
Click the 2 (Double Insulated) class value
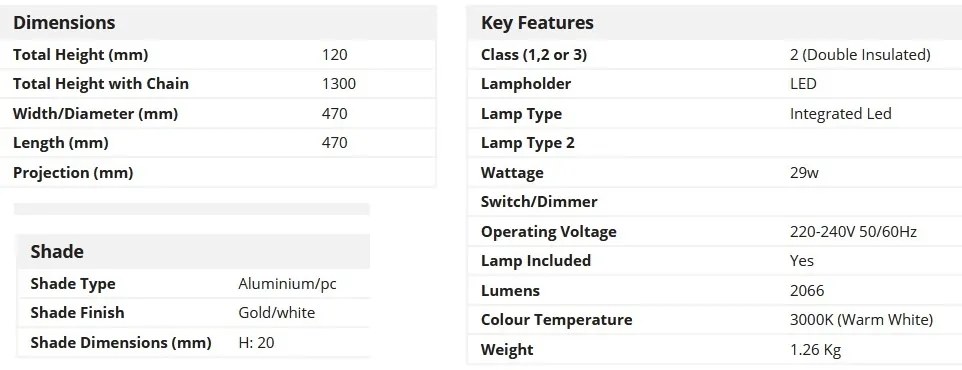tap(860, 55)
